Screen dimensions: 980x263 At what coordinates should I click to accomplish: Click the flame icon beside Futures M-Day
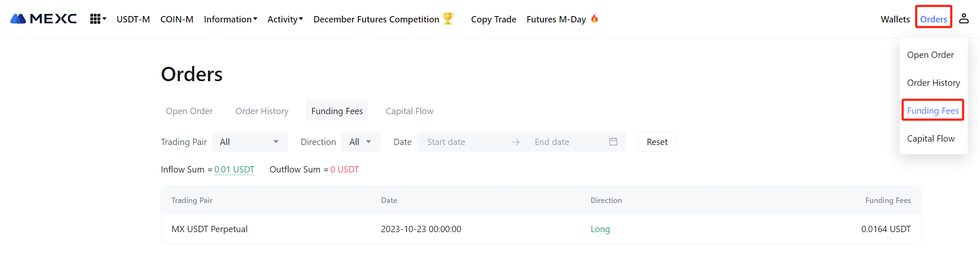595,19
